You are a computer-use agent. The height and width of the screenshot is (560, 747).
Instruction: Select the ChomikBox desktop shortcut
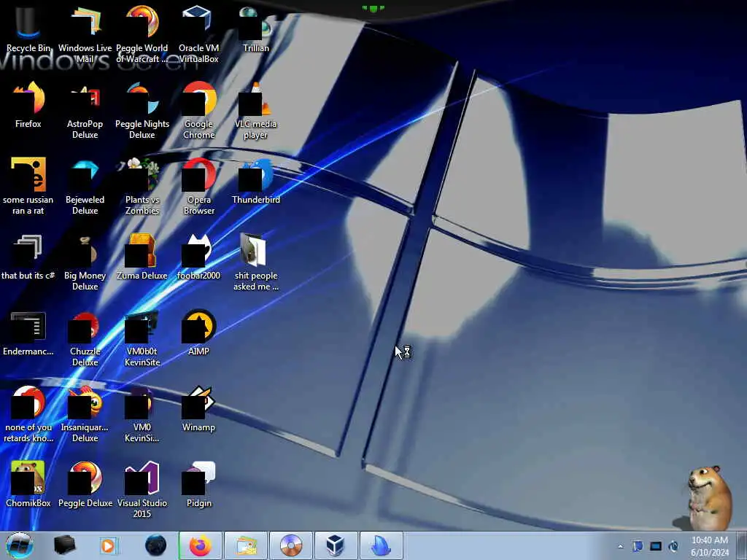click(28, 484)
